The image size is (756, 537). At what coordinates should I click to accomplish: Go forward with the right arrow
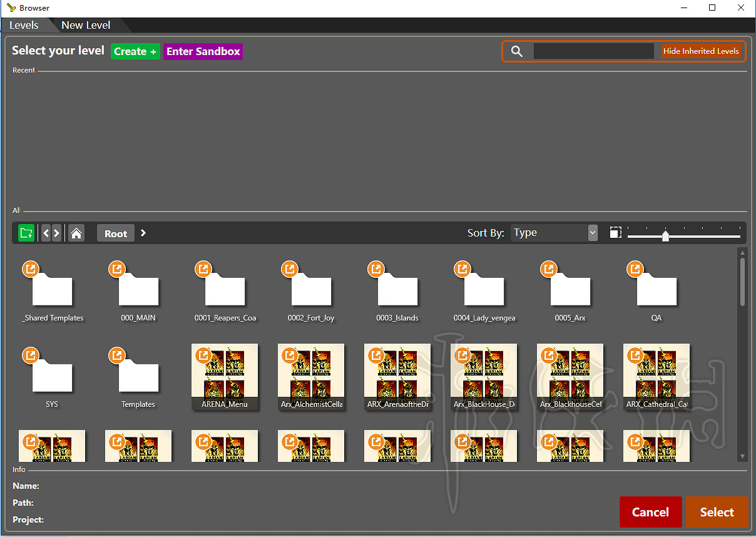point(57,233)
